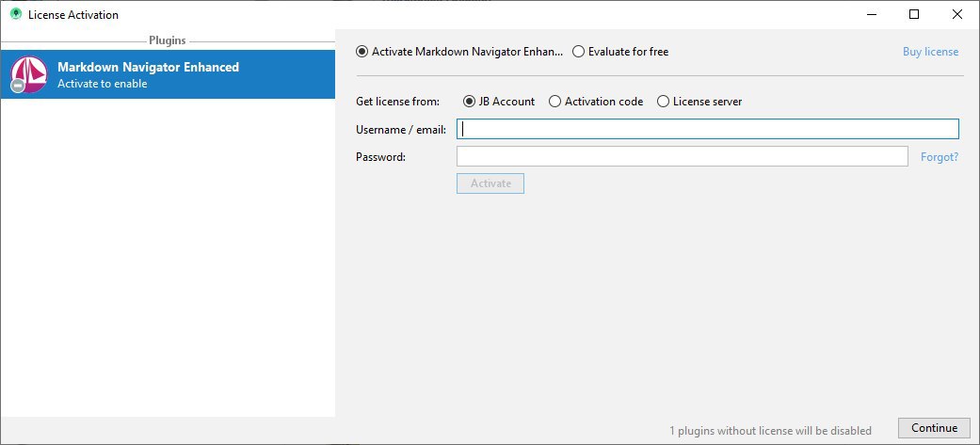Screen dimensions: 980x445
Task: Minimize the License Activation window
Action: pyautogui.click(x=871, y=14)
